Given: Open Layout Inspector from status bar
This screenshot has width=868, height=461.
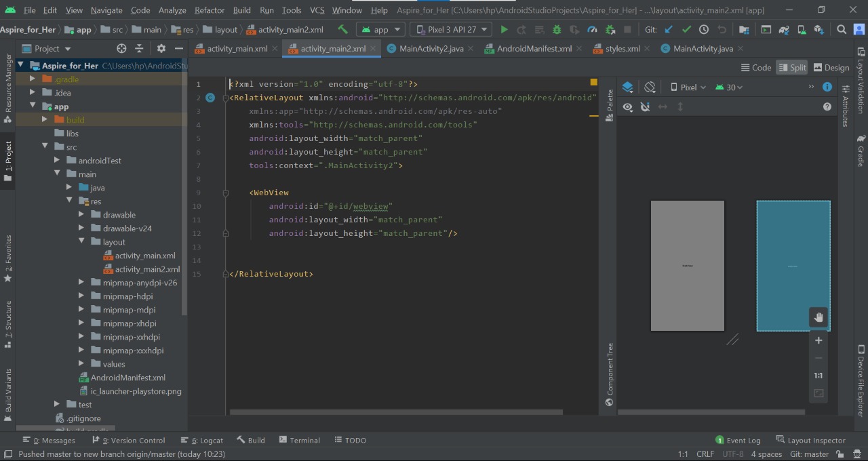Looking at the screenshot, I should click(810, 440).
